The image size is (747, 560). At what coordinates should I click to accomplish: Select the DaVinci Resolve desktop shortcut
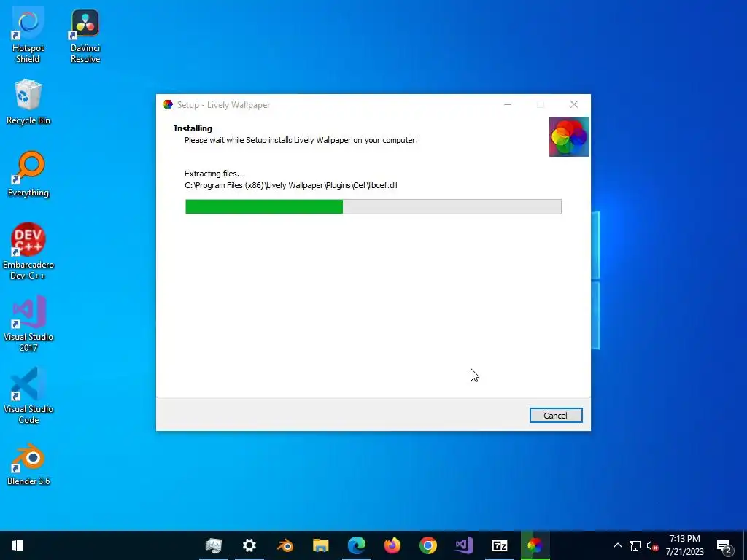(85, 36)
